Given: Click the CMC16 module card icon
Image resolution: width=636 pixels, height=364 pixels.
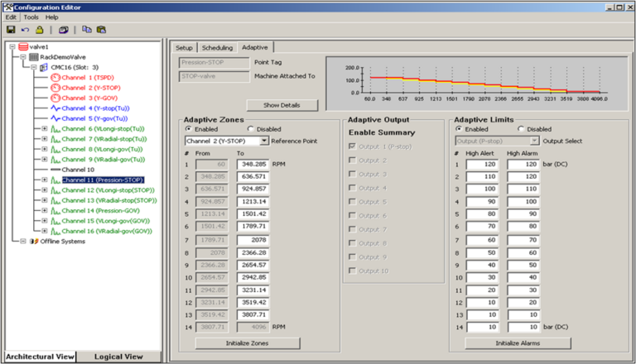Looking at the screenshot, I should pos(44,67).
